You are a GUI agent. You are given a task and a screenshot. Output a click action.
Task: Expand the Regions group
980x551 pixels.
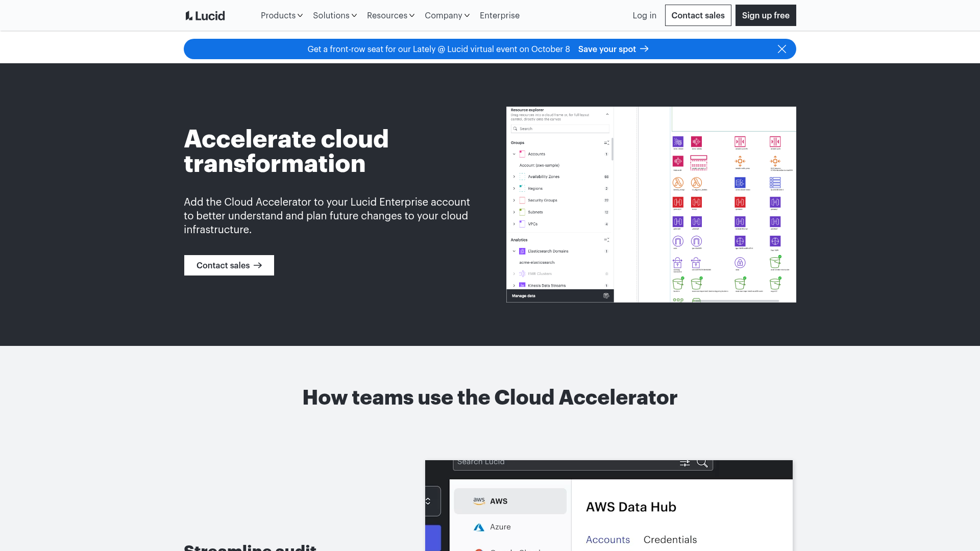coord(514,188)
